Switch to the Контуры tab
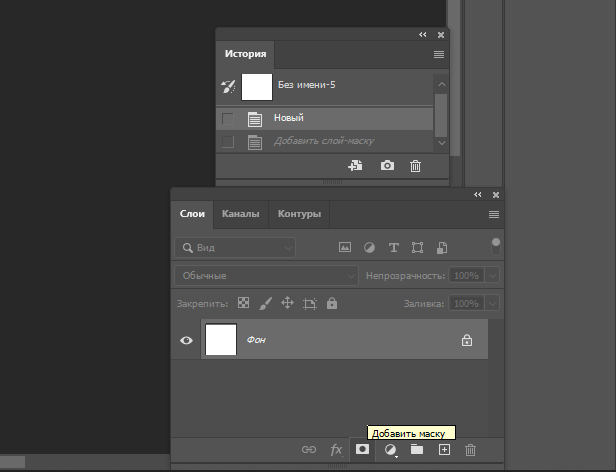 coord(299,214)
